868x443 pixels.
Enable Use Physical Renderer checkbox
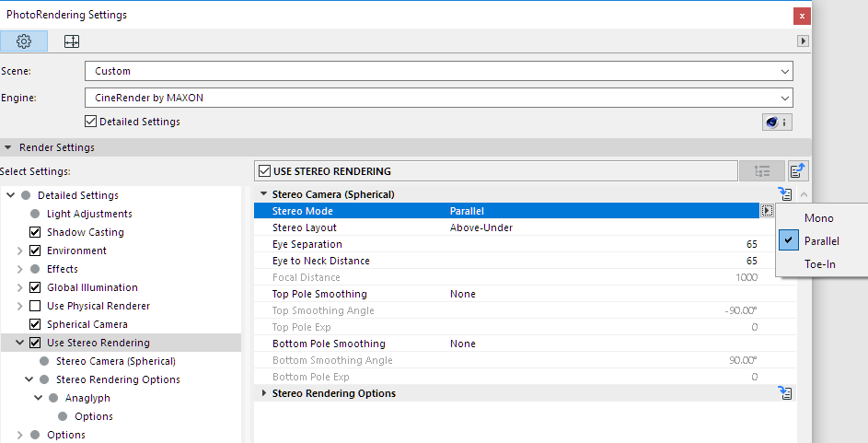coord(36,306)
